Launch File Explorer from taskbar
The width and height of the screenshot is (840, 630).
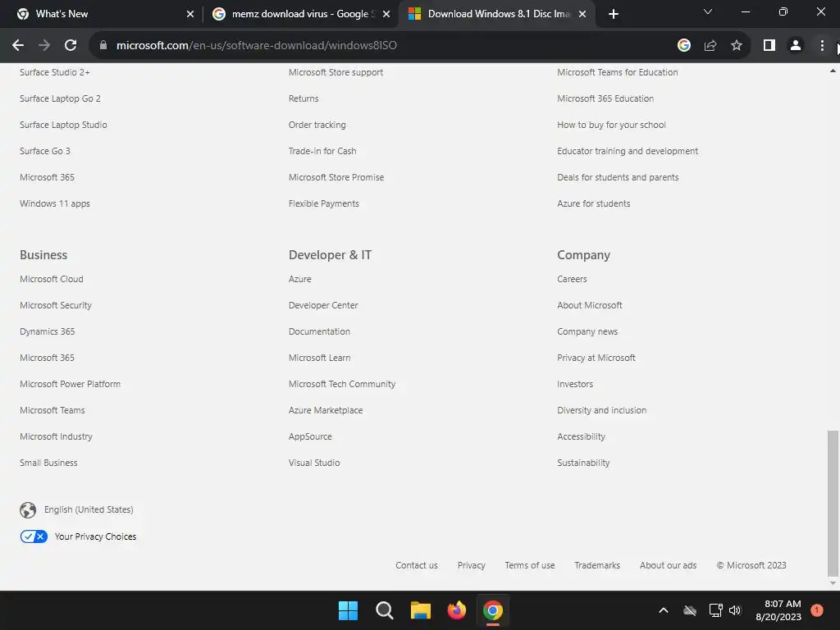(421, 610)
